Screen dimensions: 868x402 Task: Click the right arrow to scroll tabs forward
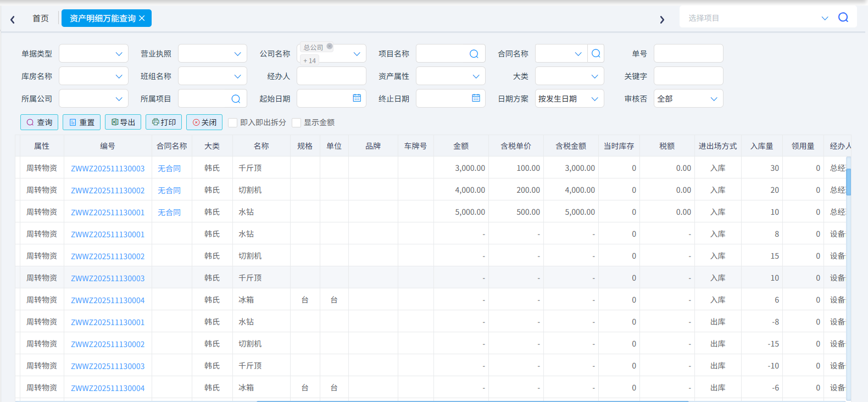[x=662, y=20]
